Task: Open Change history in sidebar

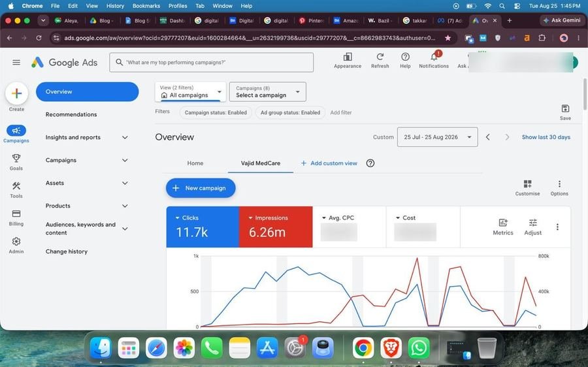Action: coord(67,251)
